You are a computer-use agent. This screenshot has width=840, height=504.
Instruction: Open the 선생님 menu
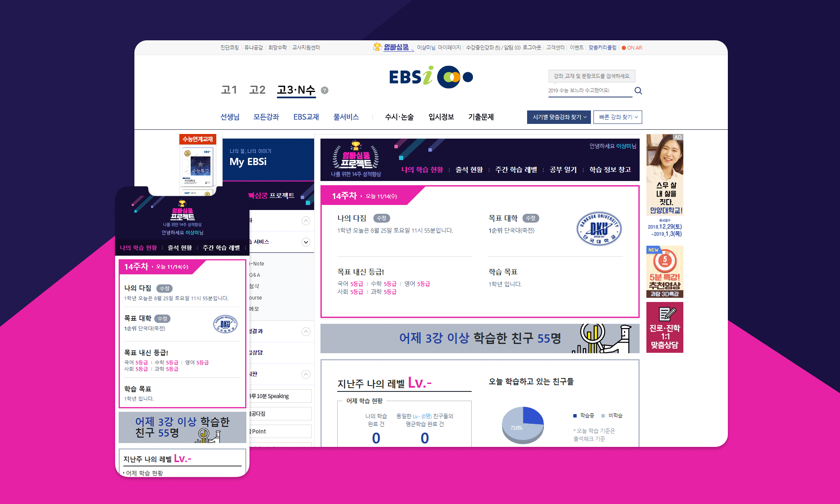(230, 117)
